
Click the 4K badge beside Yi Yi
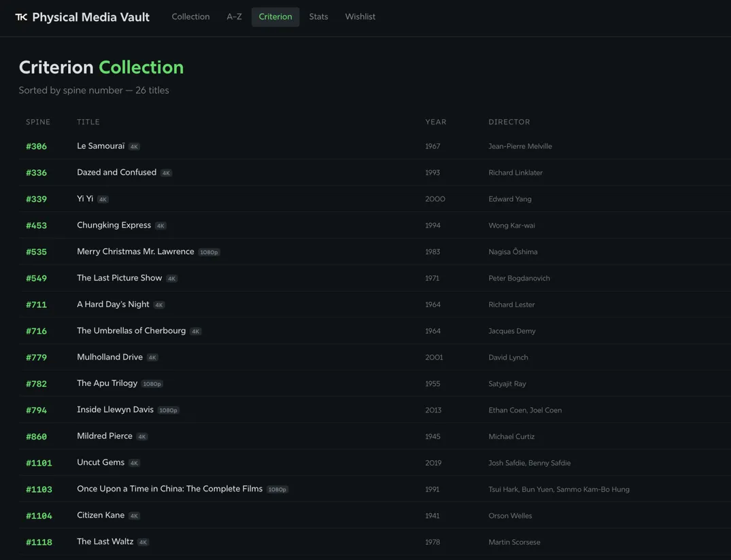(x=103, y=199)
